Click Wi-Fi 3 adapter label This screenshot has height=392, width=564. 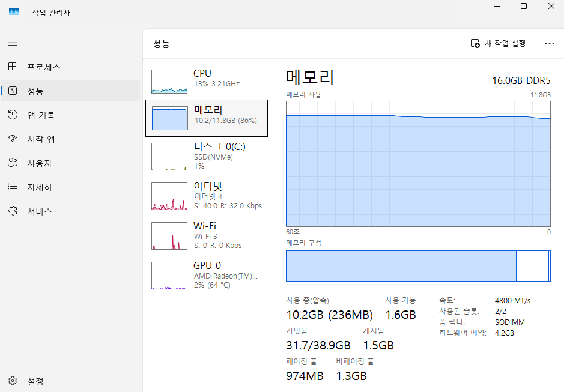[x=206, y=237]
